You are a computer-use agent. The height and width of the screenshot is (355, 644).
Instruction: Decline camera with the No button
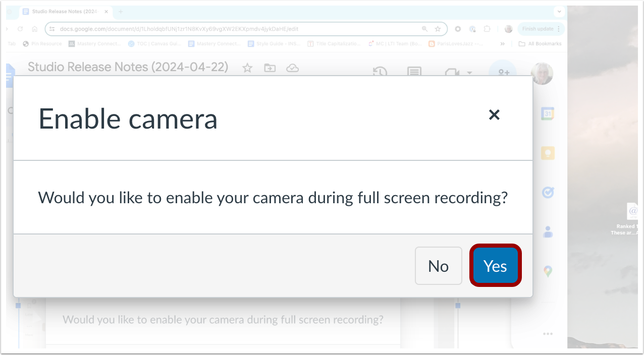[438, 266]
